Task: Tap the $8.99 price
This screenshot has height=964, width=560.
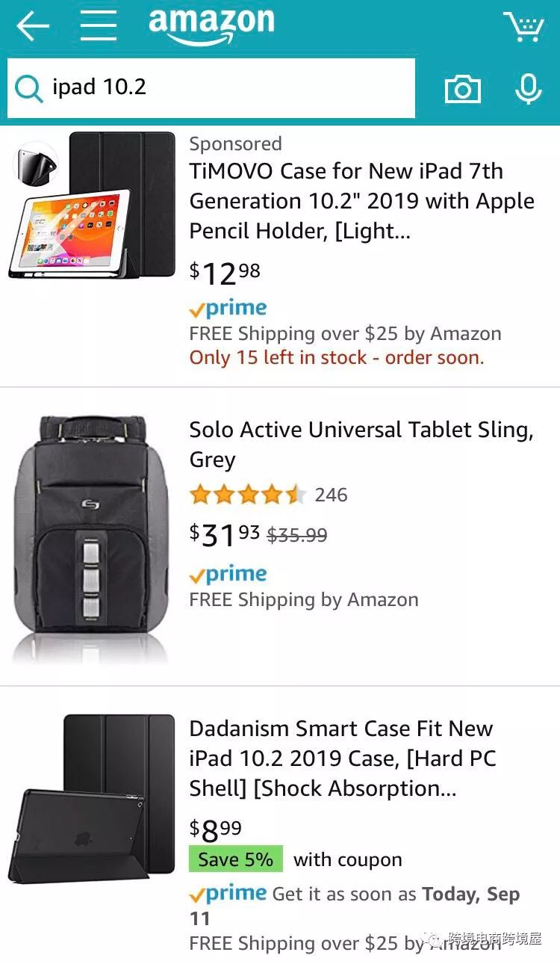Action: coord(216,829)
